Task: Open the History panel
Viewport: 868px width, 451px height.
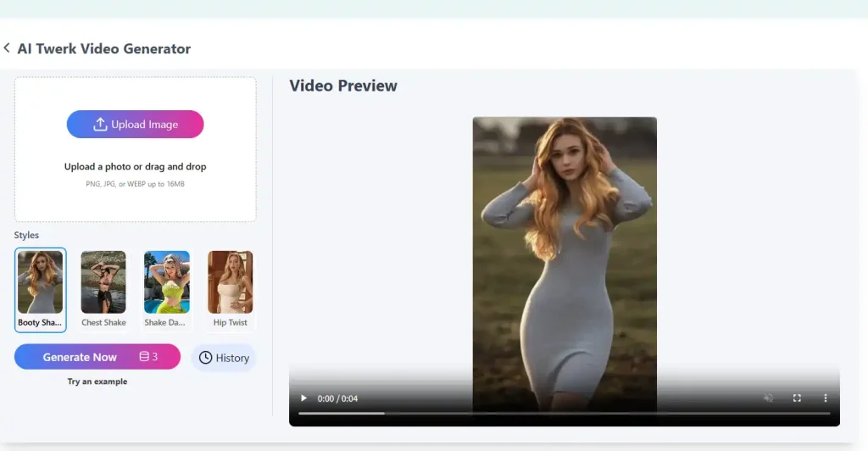Action: [224, 358]
